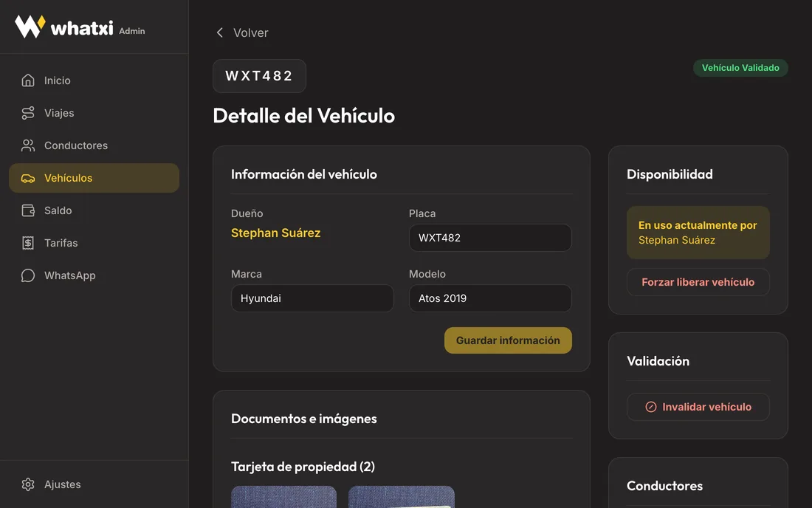Go back with the Volver link
This screenshot has width=812, height=508.
click(242, 32)
